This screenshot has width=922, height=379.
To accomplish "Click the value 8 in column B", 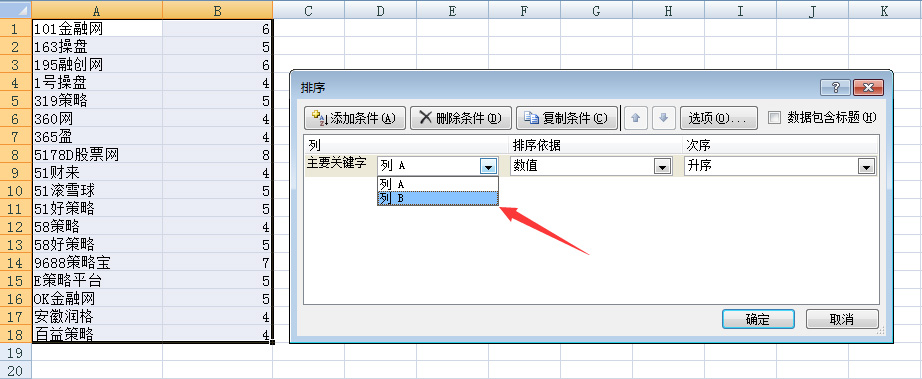I will [x=218, y=155].
